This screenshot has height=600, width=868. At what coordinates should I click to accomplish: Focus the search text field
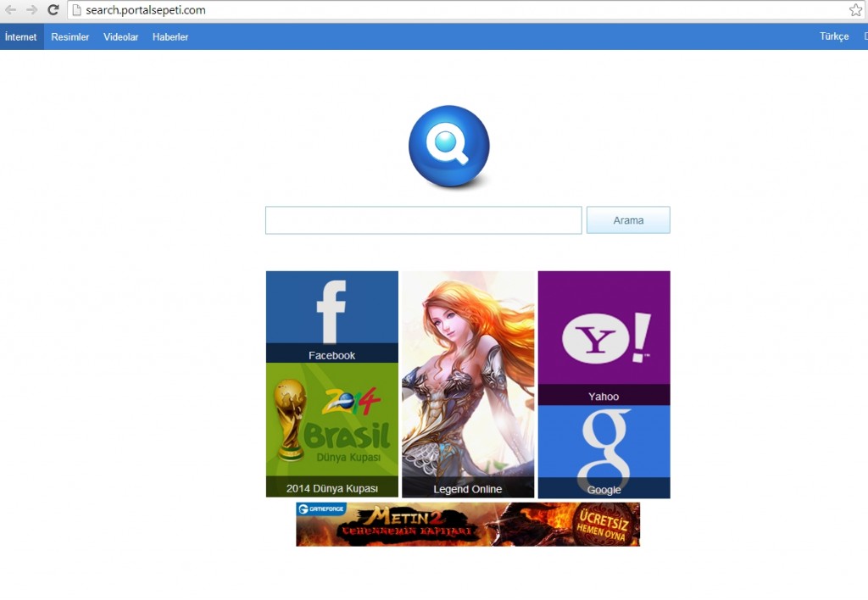click(x=424, y=220)
